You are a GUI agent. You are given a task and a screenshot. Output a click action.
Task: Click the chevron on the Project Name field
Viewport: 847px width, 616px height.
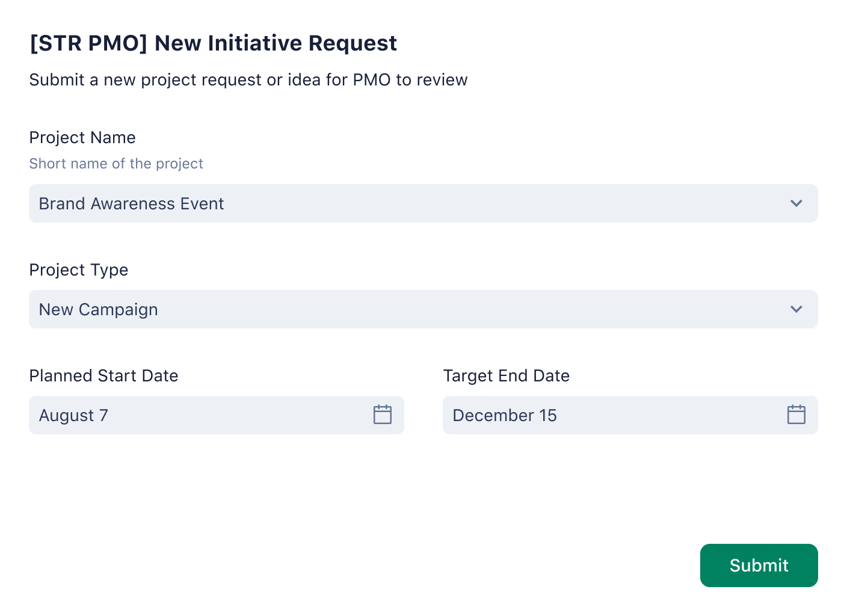pyautogui.click(x=796, y=203)
